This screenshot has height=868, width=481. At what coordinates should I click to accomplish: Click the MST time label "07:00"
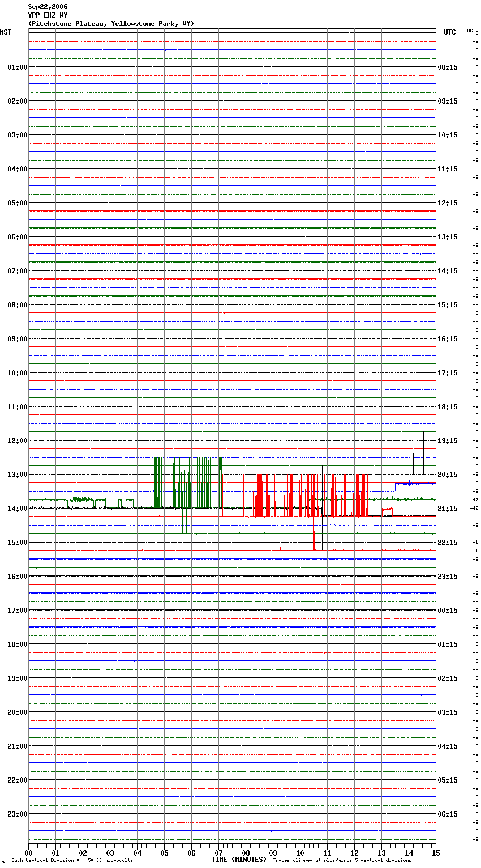coord(18,271)
